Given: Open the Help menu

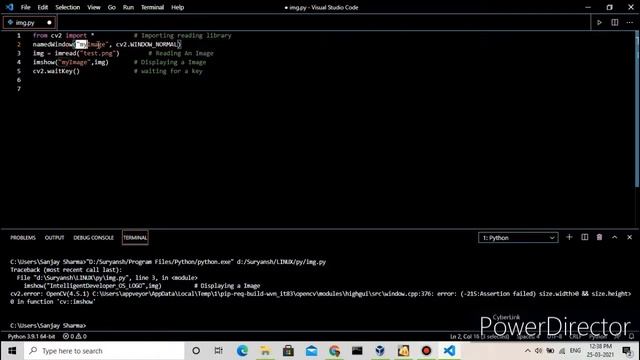Looking at the screenshot, I should pos(178,7).
